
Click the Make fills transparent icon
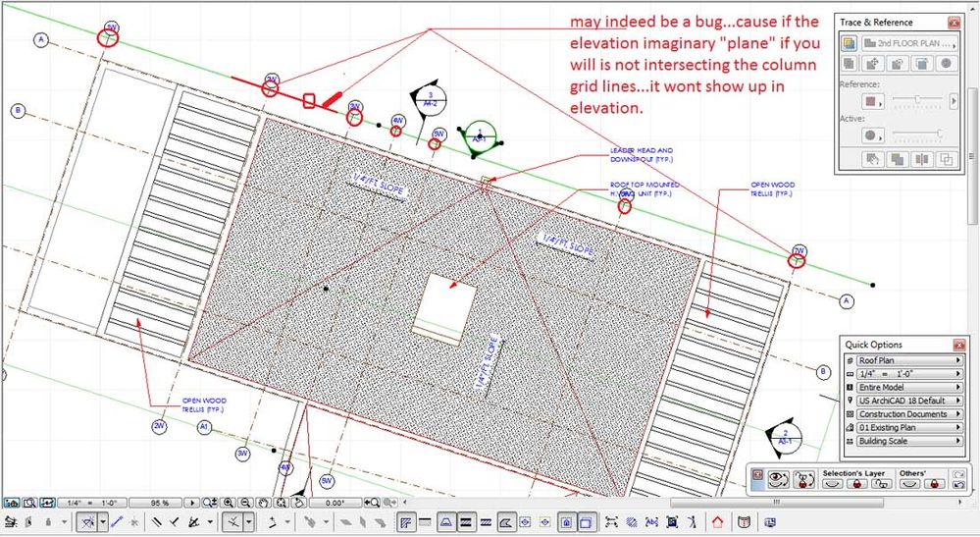[x=898, y=159]
